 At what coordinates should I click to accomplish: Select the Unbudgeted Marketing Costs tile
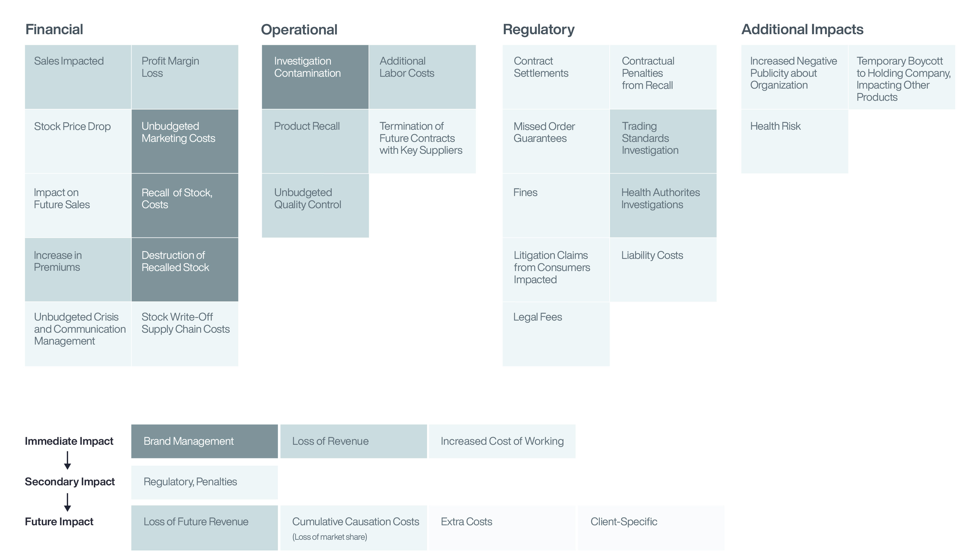(x=185, y=141)
